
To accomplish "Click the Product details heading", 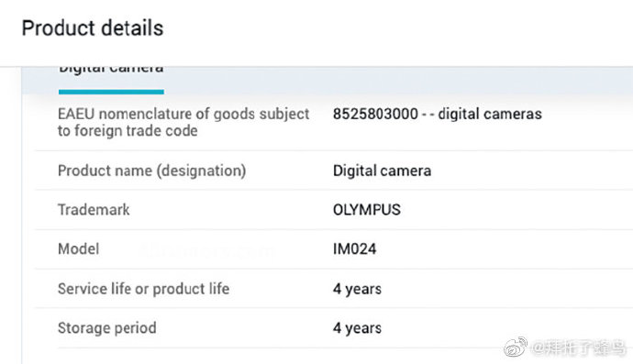I will (x=93, y=28).
